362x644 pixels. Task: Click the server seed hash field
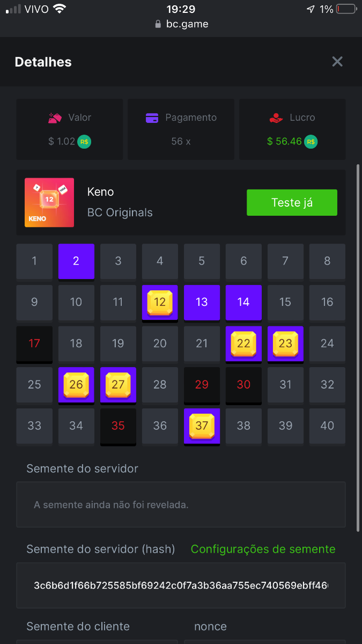tap(181, 585)
